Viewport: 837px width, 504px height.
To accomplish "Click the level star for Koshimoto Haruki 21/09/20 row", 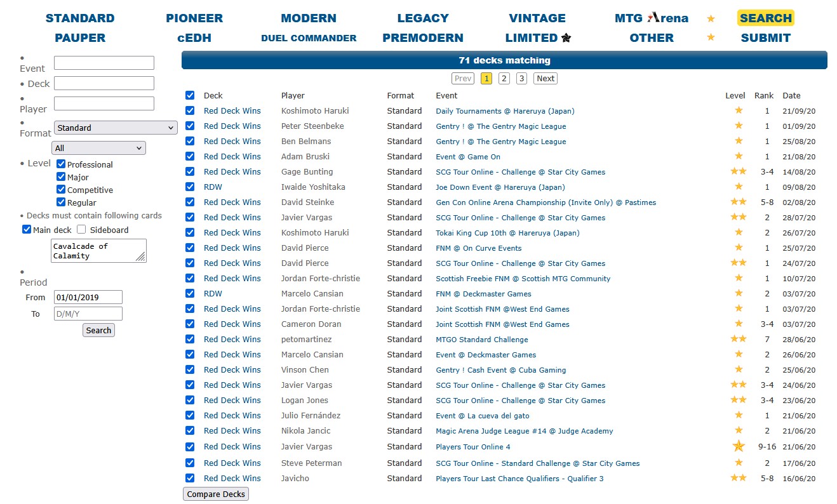I will pos(739,110).
